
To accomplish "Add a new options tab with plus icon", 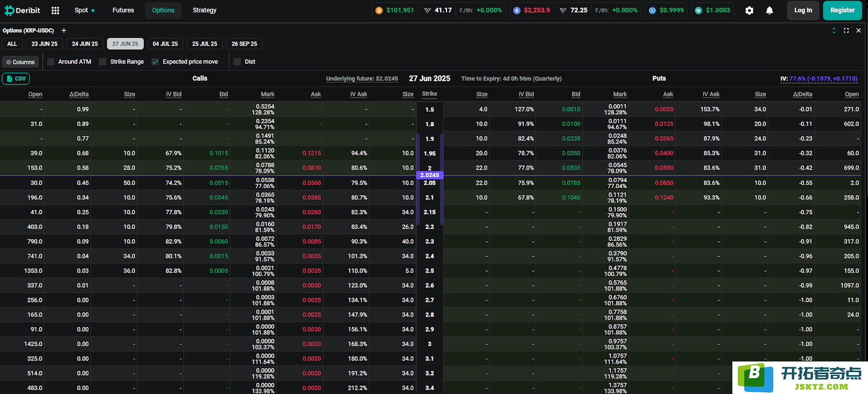I will pos(63,30).
